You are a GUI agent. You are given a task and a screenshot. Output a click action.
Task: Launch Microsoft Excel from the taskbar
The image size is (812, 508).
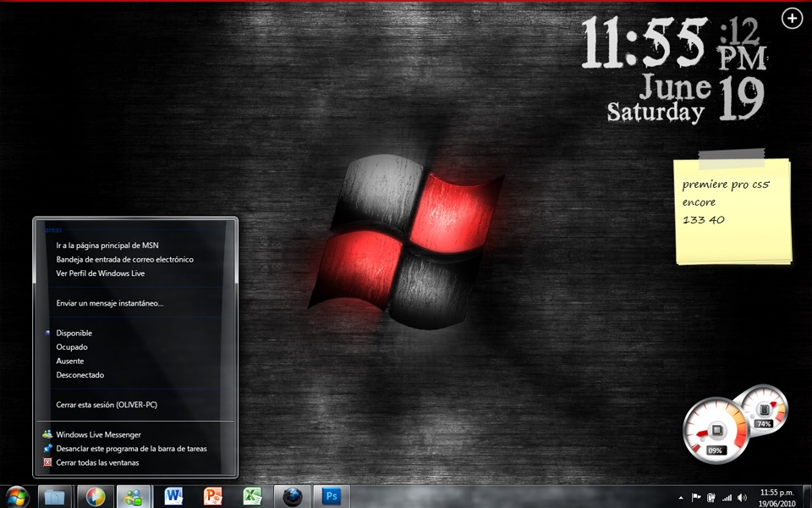[x=250, y=497]
